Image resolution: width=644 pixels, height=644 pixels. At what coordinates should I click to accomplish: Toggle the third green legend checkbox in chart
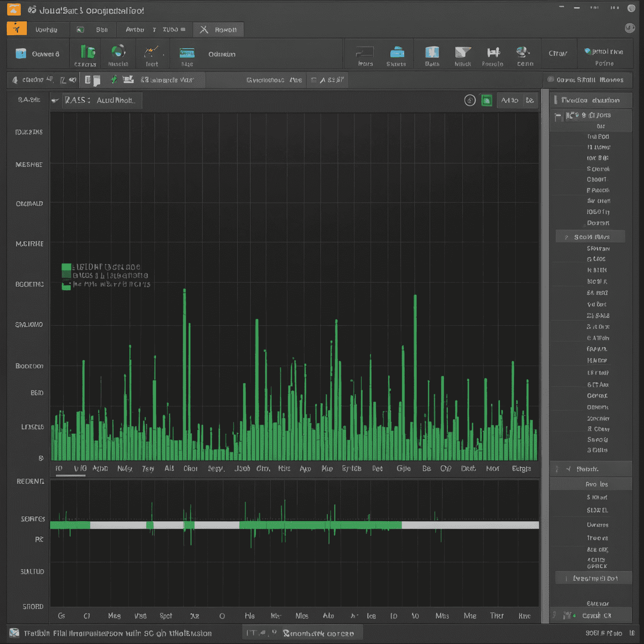pos(66,286)
